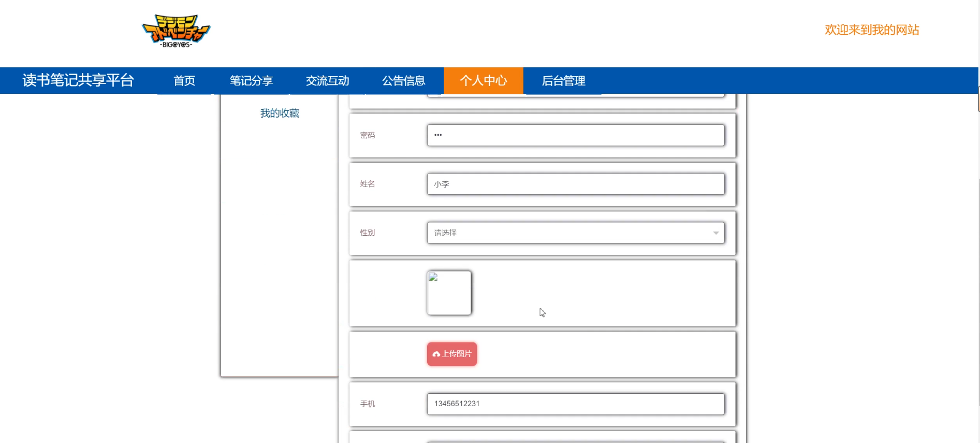Focus the 密码 password field
The image size is (980, 443).
click(x=576, y=135)
